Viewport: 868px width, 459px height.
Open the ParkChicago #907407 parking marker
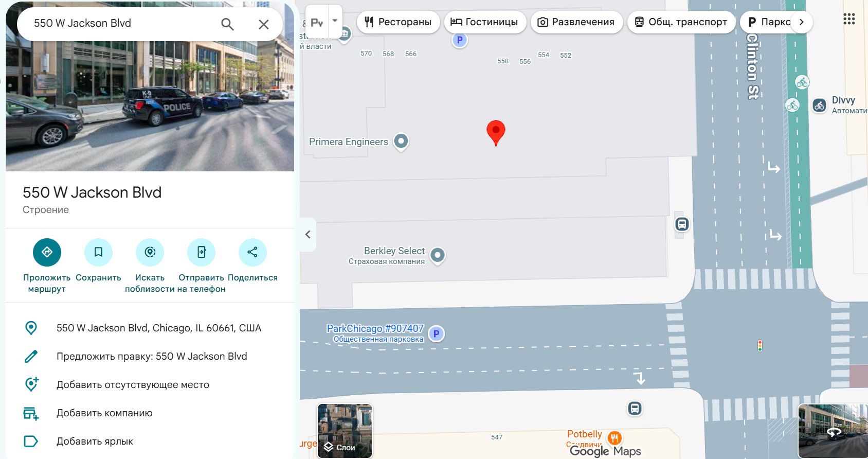(437, 334)
